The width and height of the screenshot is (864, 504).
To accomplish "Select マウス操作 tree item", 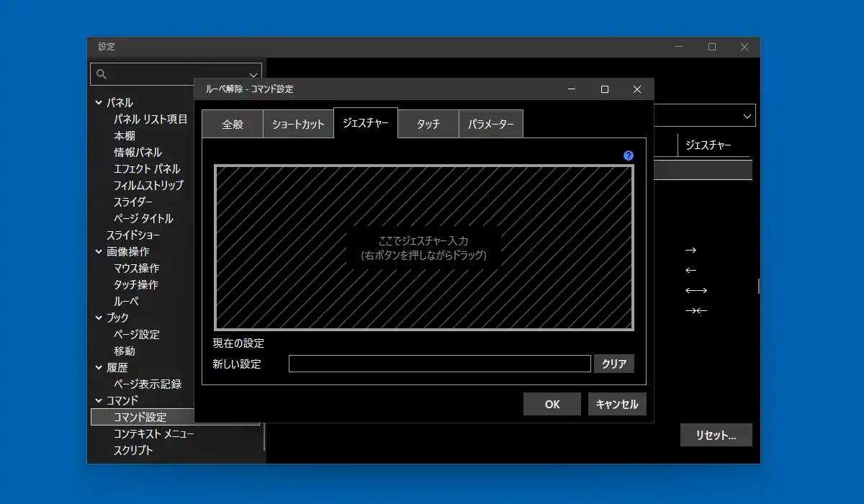I will 136,269.
